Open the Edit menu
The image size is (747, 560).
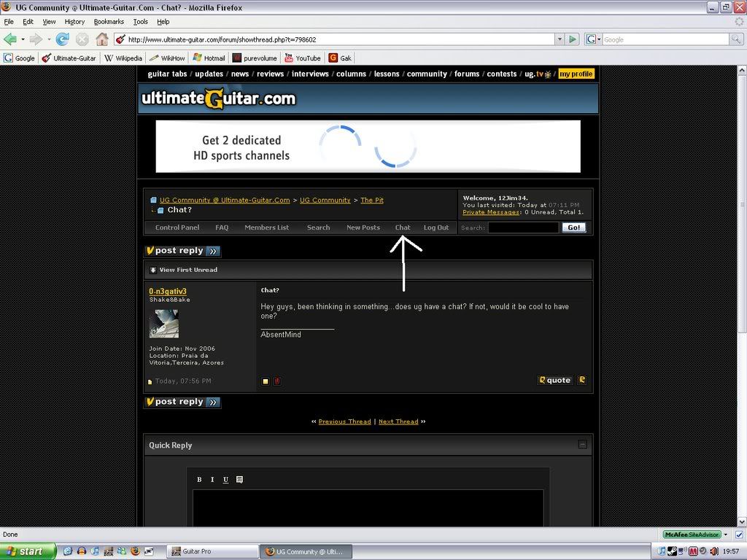(x=28, y=21)
